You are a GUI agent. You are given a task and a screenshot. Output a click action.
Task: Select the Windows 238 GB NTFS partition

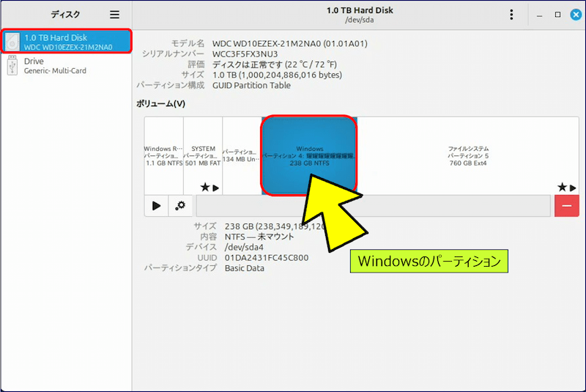pos(310,155)
